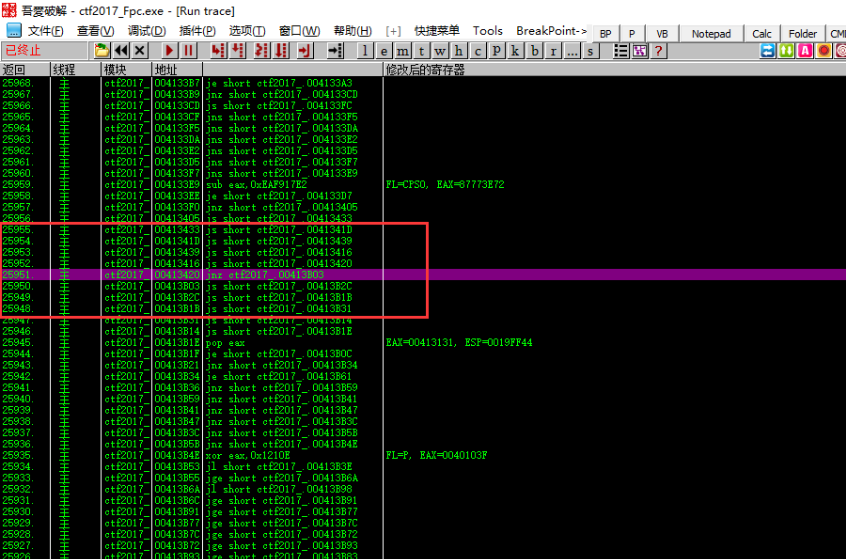
Task: Pause execution with the red pause icon
Action: (188, 50)
